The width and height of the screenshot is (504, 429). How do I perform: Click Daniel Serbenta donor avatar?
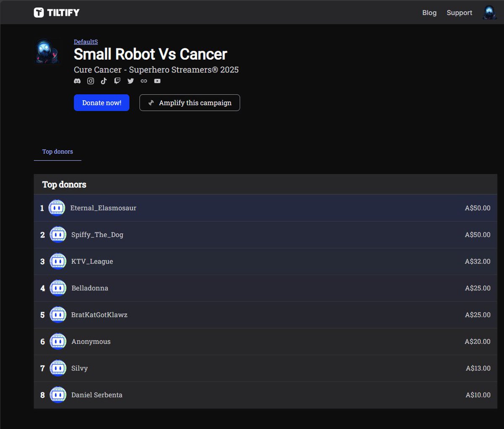58,395
